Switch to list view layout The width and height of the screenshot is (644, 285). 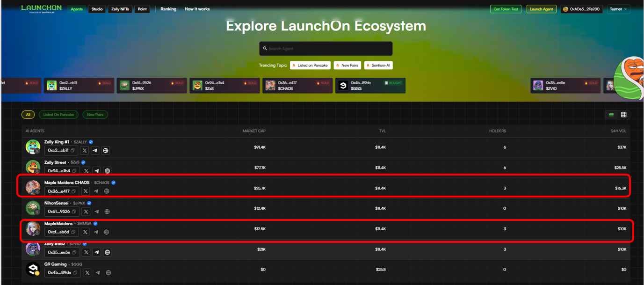tap(611, 115)
